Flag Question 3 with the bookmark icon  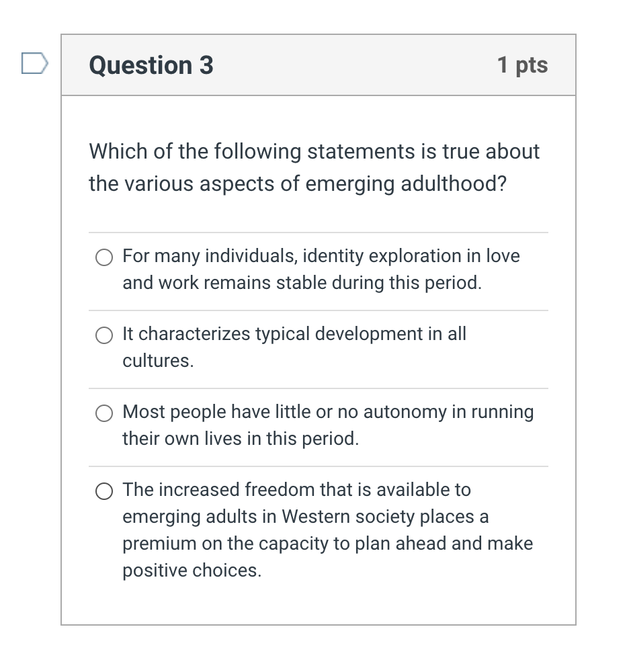[35, 63]
